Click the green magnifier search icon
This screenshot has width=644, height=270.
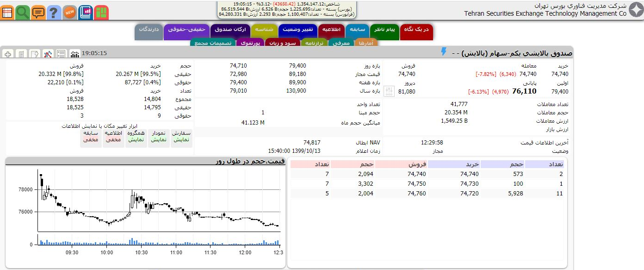23,13
